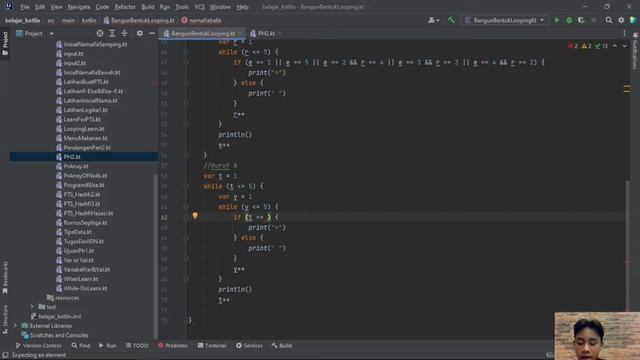
Task: Collapse all in Project panel
Action: (124, 33)
